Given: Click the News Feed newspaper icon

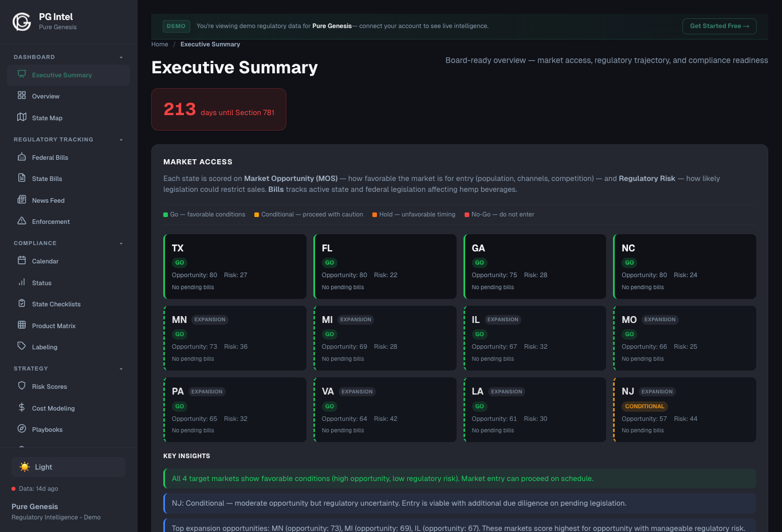Looking at the screenshot, I should coord(21,200).
